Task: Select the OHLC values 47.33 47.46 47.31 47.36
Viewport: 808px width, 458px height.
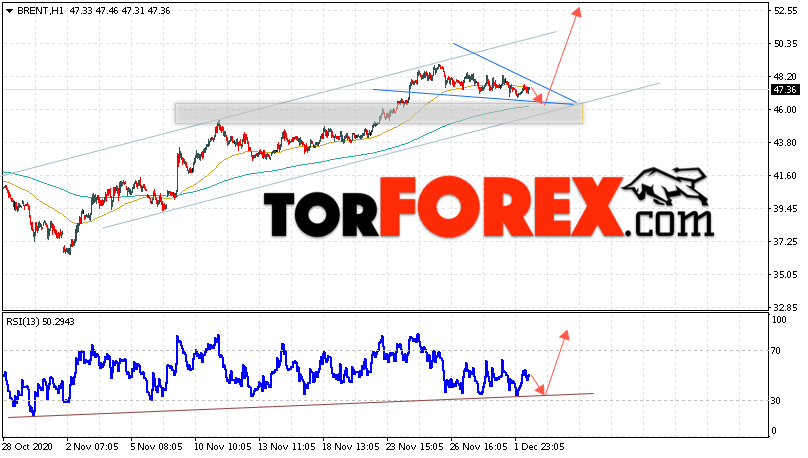Action: (x=120, y=11)
